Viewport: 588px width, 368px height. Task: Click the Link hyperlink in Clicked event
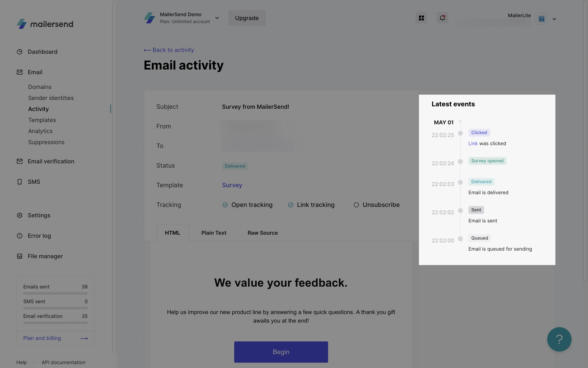click(473, 143)
